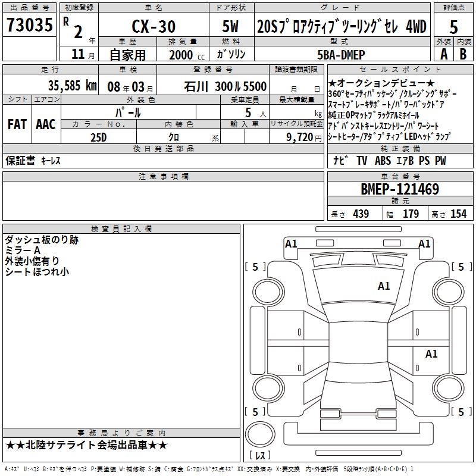
Task: Click the front left A1 bumper mark
Action: tap(291, 244)
